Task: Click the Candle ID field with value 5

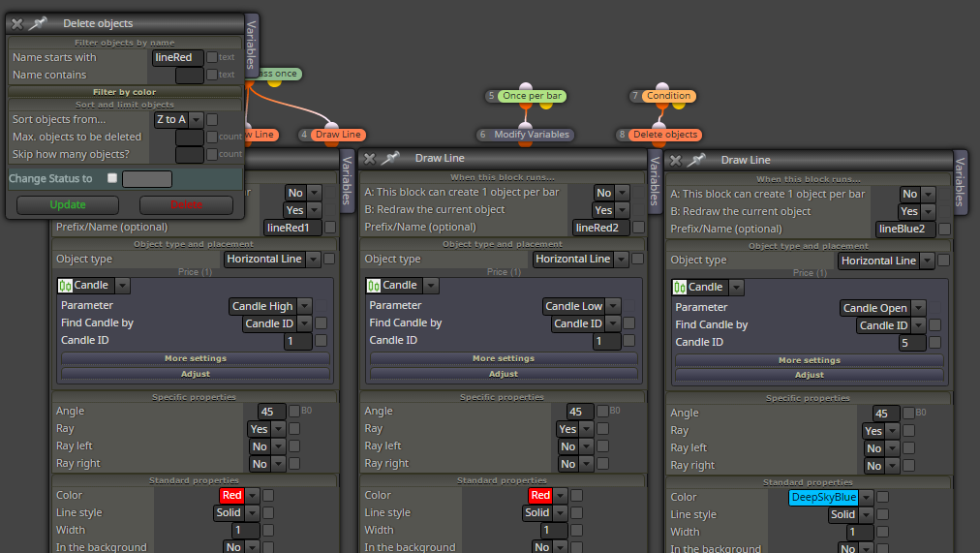Action: (913, 343)
